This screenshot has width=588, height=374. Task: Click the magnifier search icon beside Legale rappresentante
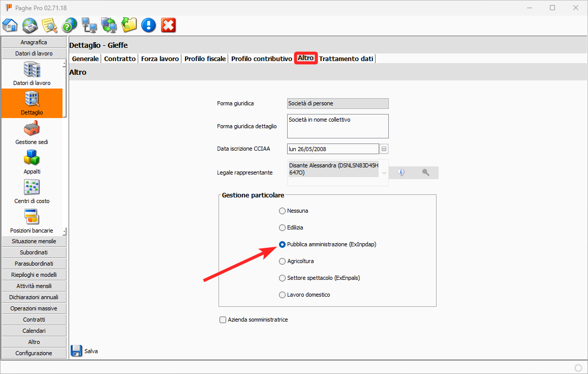(x=425, y=172)
